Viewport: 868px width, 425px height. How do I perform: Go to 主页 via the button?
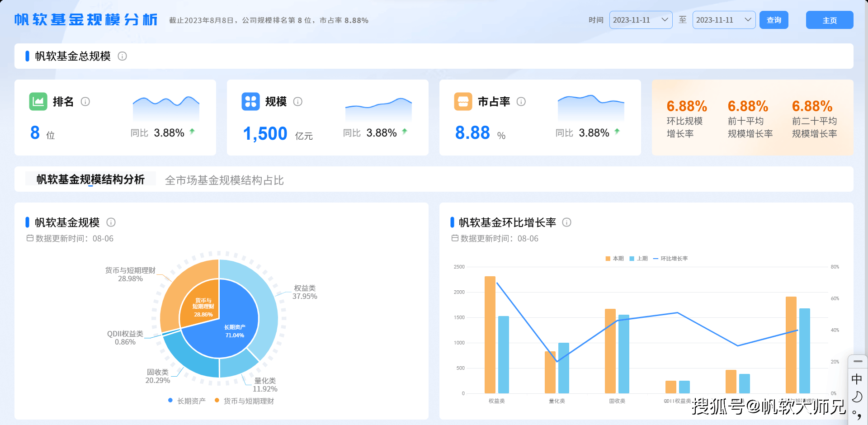(829, 20)
